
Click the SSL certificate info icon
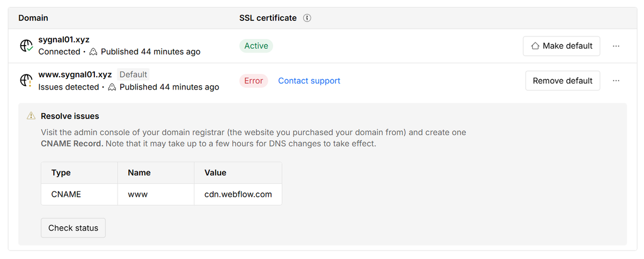point(307,18)
